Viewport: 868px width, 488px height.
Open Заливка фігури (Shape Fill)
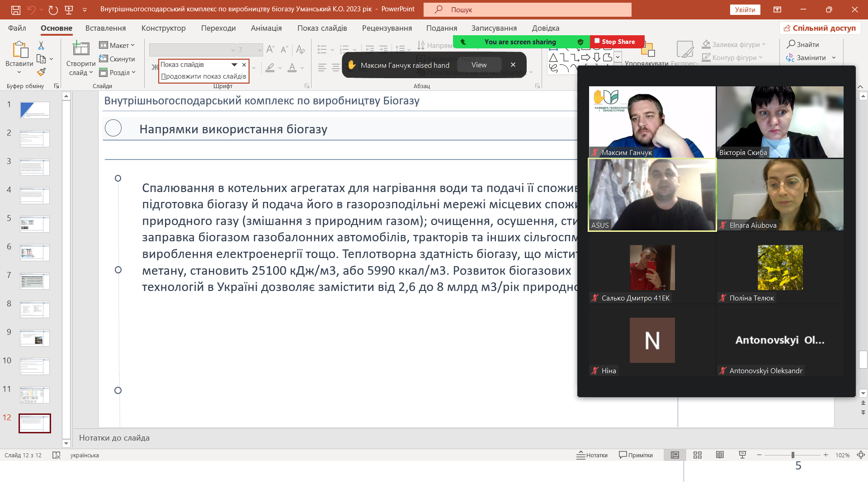coord(706,44)
